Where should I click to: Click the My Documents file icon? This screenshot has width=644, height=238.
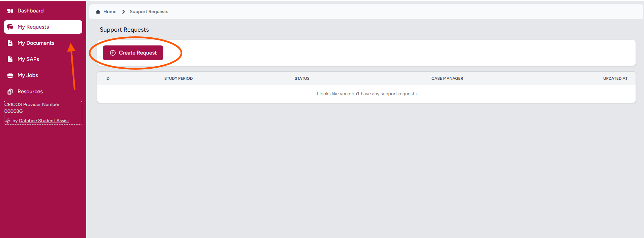pos(10,43)
